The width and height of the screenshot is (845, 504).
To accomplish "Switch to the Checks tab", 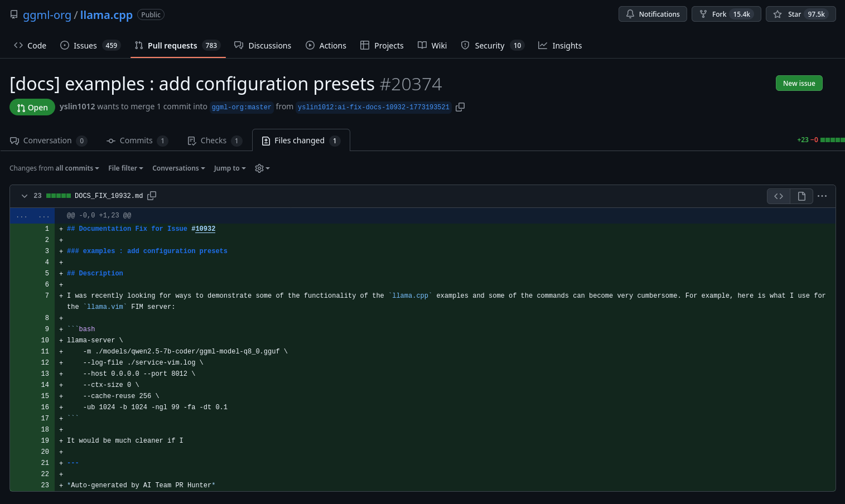I will coord(215,140).
